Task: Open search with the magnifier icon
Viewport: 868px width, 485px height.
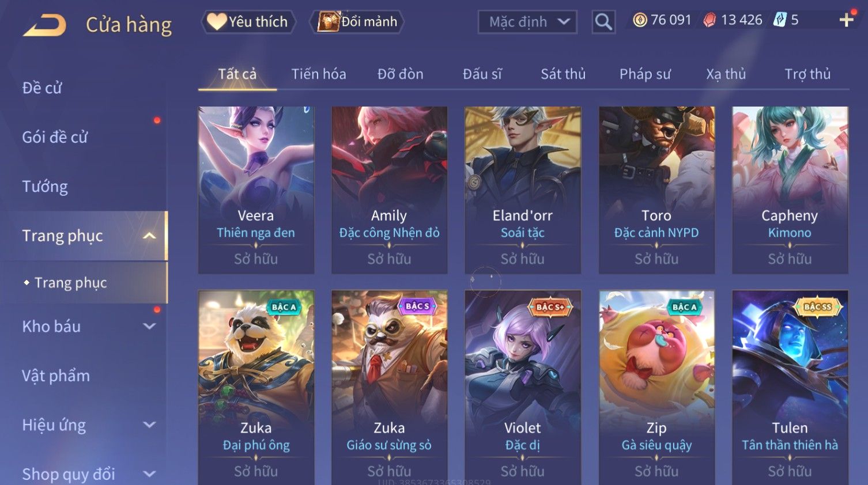Action: 603,22
